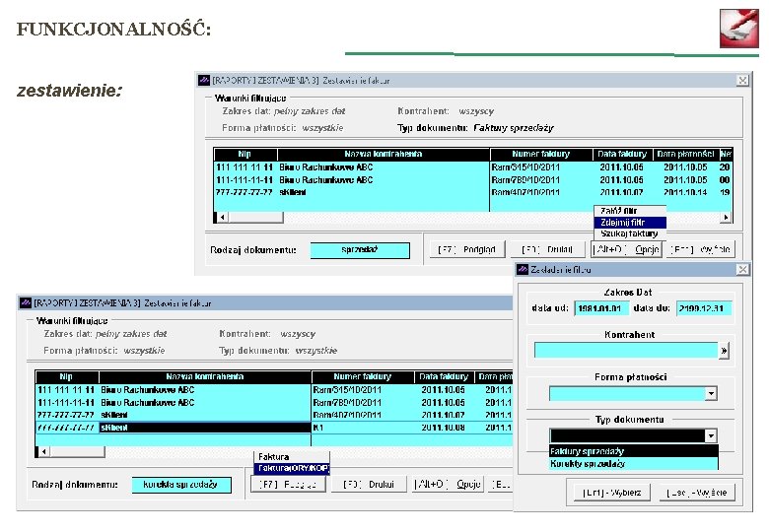Open Alt+D Opcje button in upper window
This screenshot has width=769, height=532.
(627, 250)
